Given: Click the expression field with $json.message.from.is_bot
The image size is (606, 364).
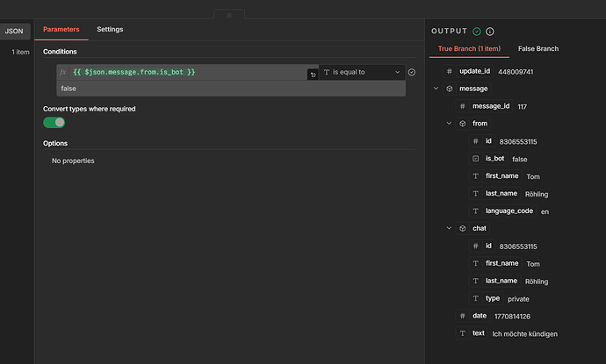Looking at the screenshot, I should coord(184,72).
